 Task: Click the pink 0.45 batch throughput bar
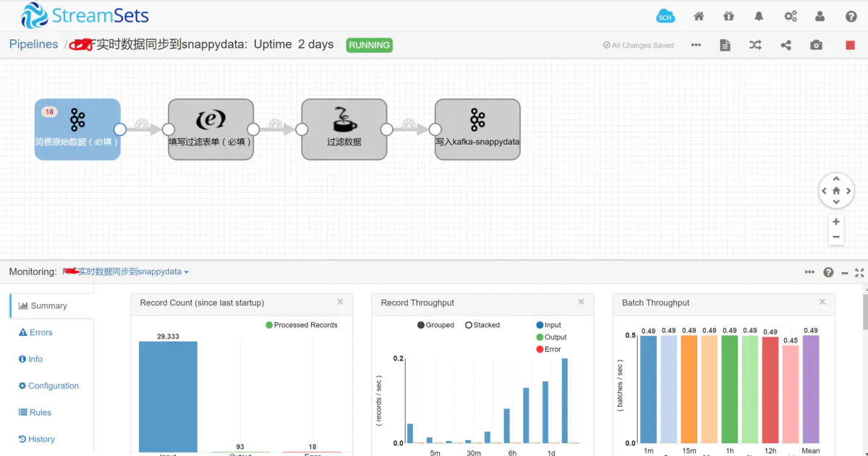(x=791, y=394)
